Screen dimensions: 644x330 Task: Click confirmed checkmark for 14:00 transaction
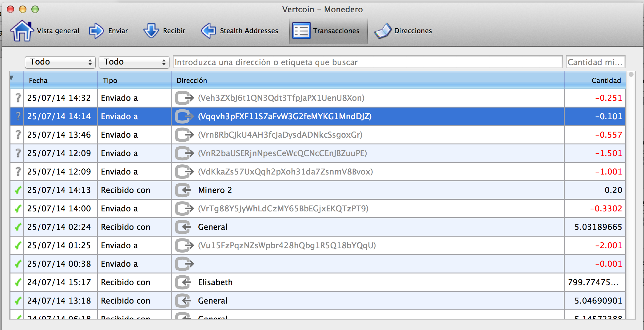click(18, 209)
